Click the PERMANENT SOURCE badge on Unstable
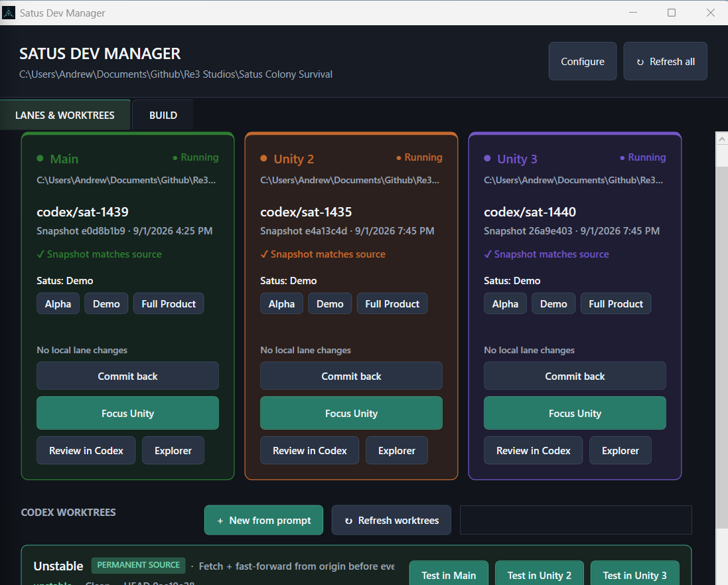Screen dimensions: 728x585 click(138, 565)
